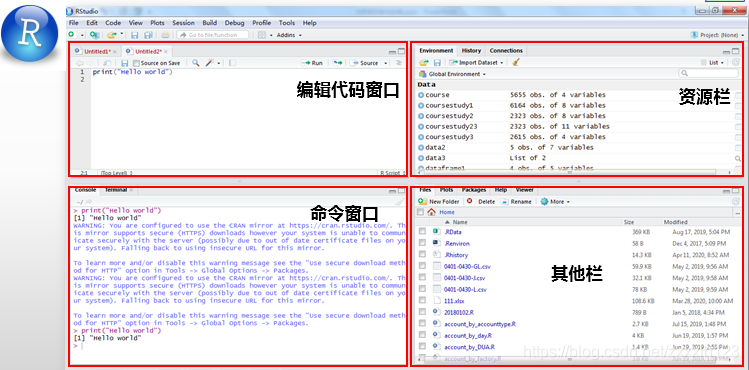Switch to the Terminal tab

pos(116,190)
